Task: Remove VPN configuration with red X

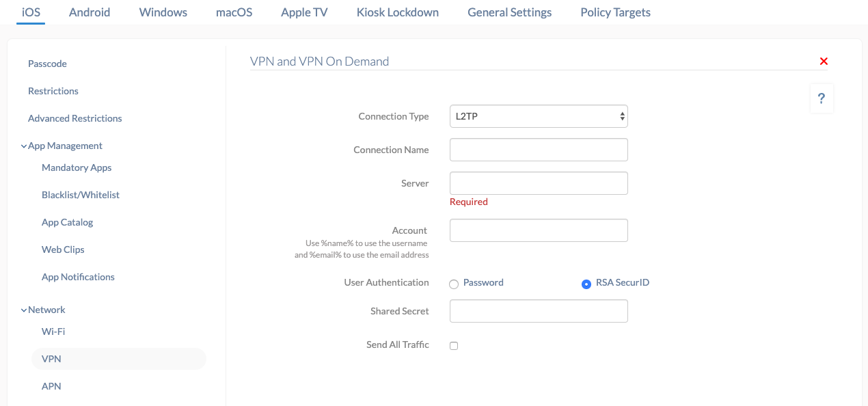Action: point(824,62)
